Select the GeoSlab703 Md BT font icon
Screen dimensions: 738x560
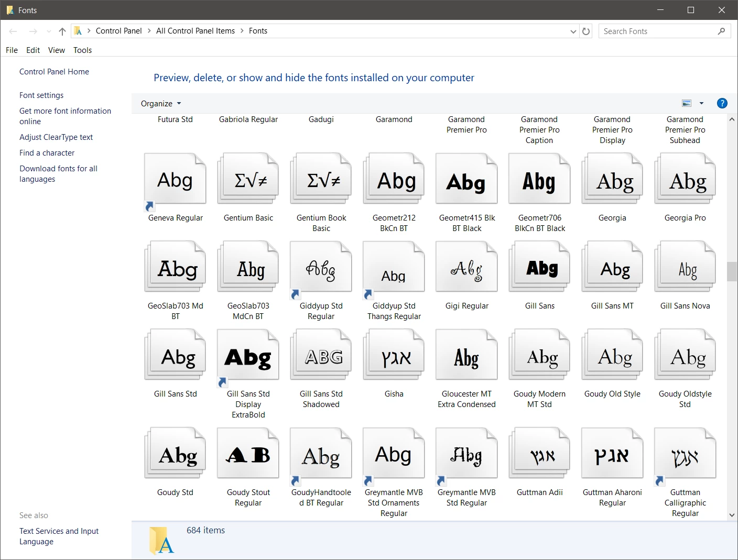tap(175, 267)
